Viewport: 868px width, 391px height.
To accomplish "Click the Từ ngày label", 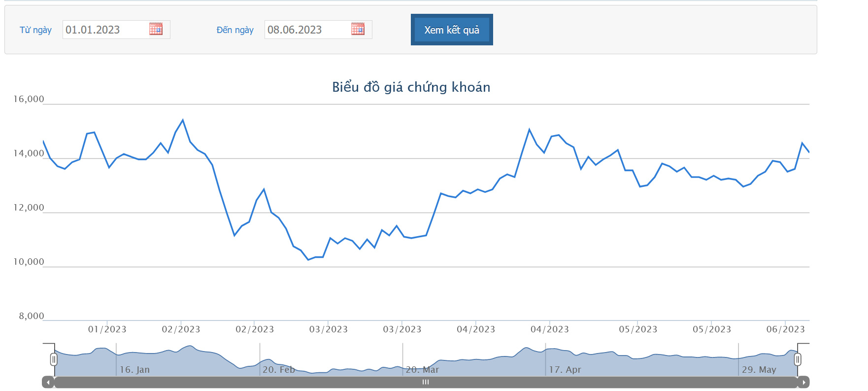I will coord(35,30).
